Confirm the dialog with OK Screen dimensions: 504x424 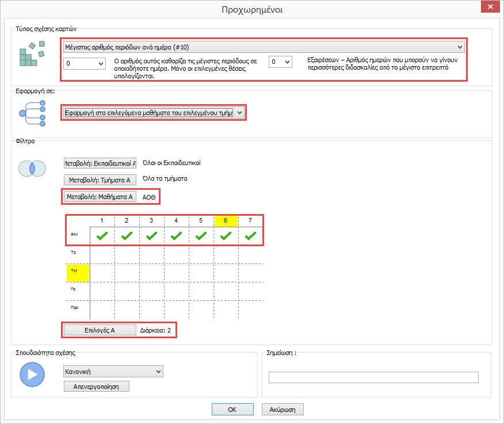232,410
